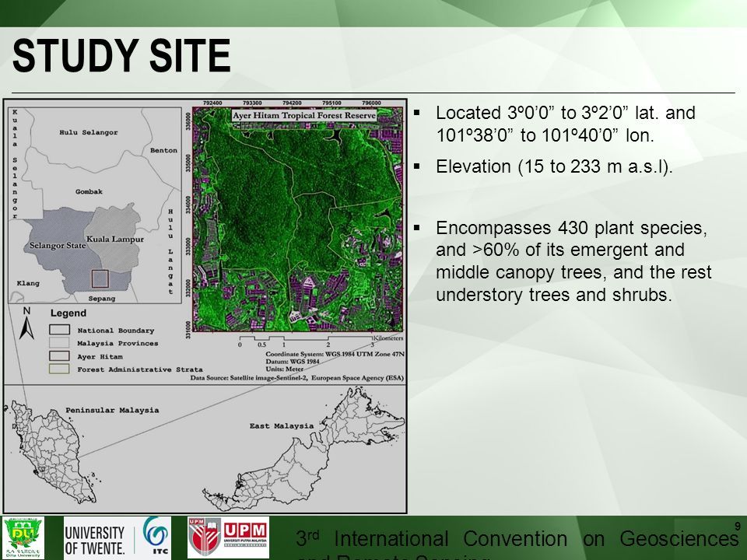The width and height of the screenshot is (747, 560).
Task: Click the Dilla University logo
Action: (23, 537)
